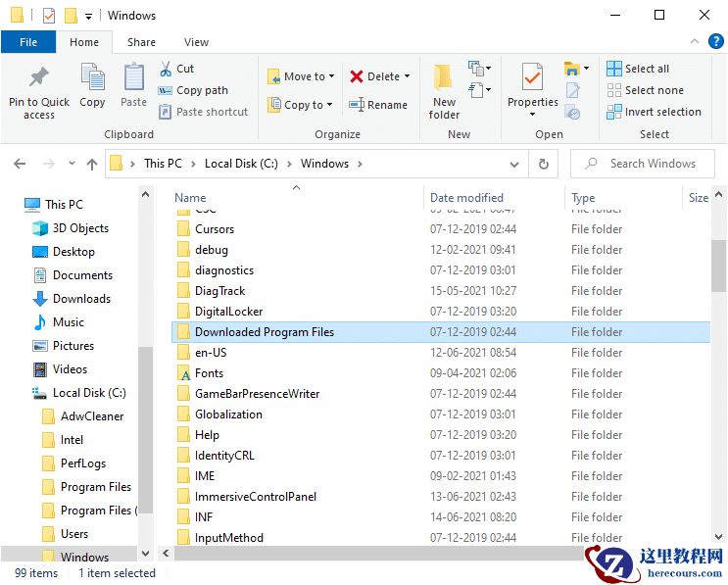This screenshot has height=585, width=728.
Task: Go back with the left arrow
Action: click(x=20, y=164)
